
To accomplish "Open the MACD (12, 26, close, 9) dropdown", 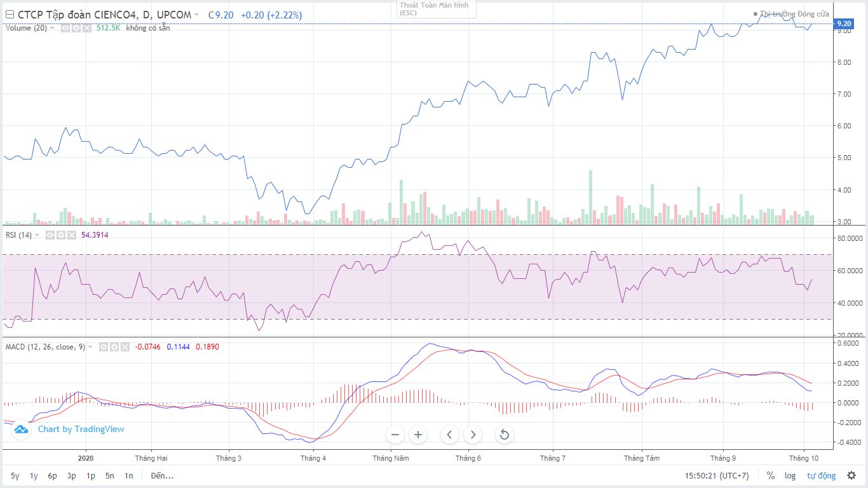I will click(91, 347).
